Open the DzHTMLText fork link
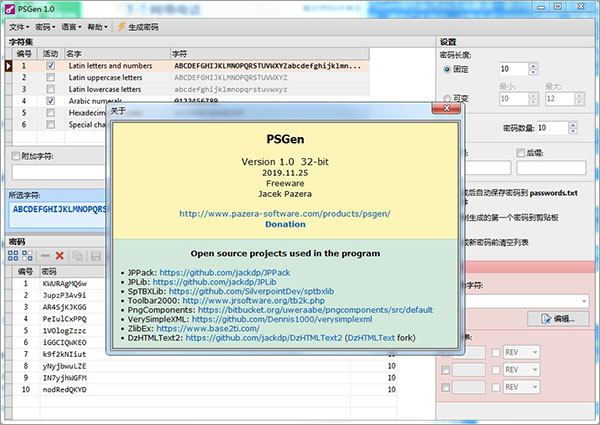Viewport: 600px width, 425px height. [x=371, y=338]
